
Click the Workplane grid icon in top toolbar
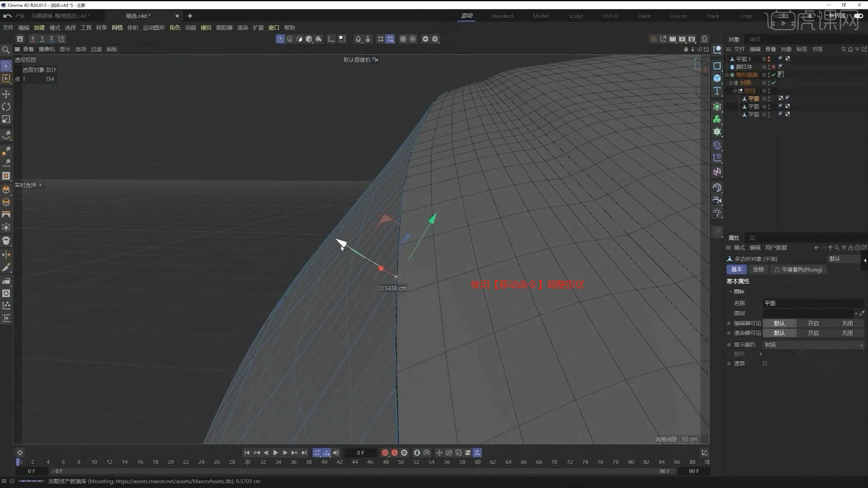point(381,39)
